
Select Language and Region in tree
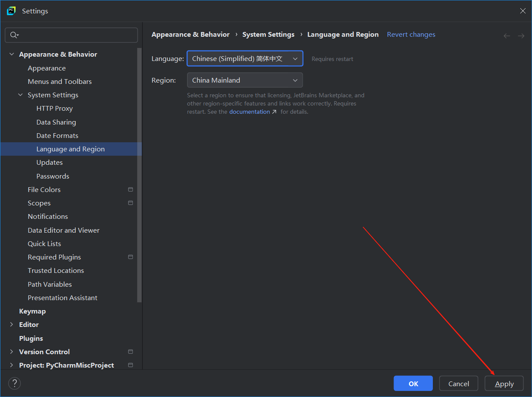click(71, 149)
